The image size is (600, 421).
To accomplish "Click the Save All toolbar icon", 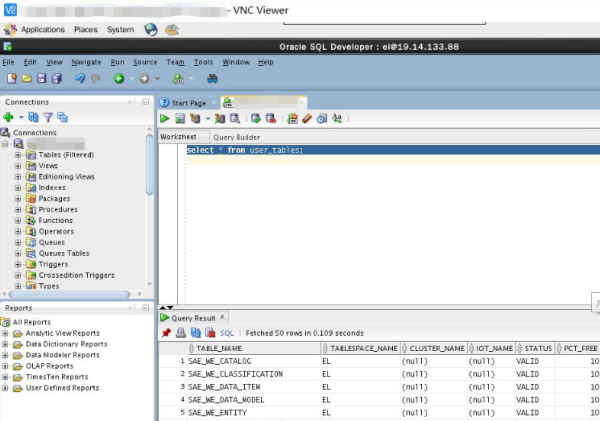I will [57, 78].
